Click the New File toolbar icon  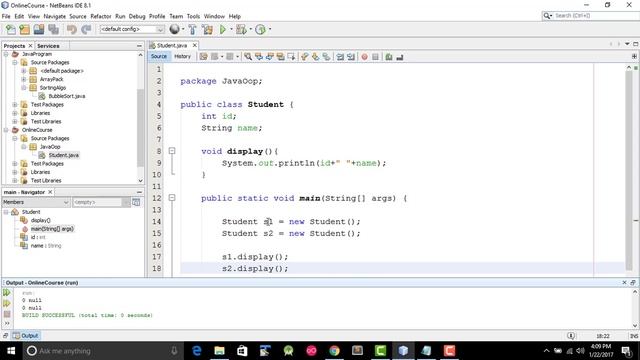11,29
